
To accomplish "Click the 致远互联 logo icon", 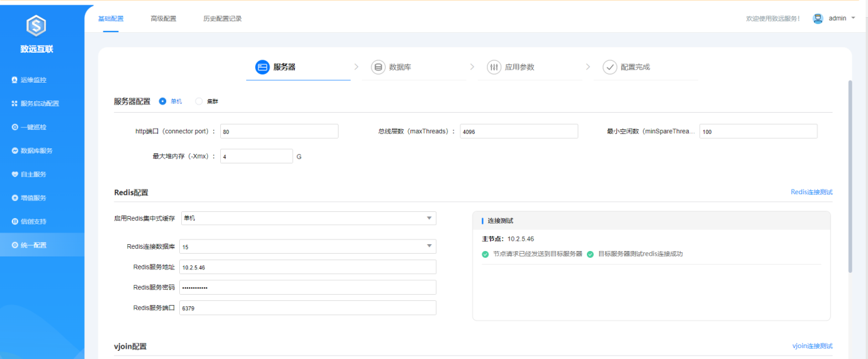I will (36, 26).
